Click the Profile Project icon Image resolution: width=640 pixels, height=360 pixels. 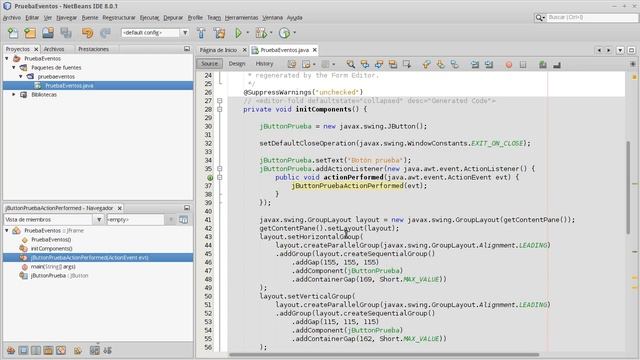[x=284, y=33]
